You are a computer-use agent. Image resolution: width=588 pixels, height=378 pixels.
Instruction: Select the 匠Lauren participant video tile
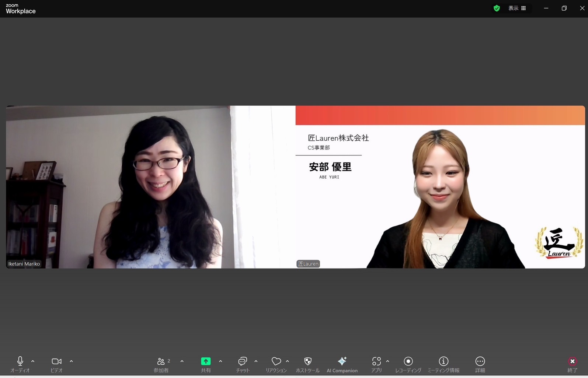pos(440,187)
